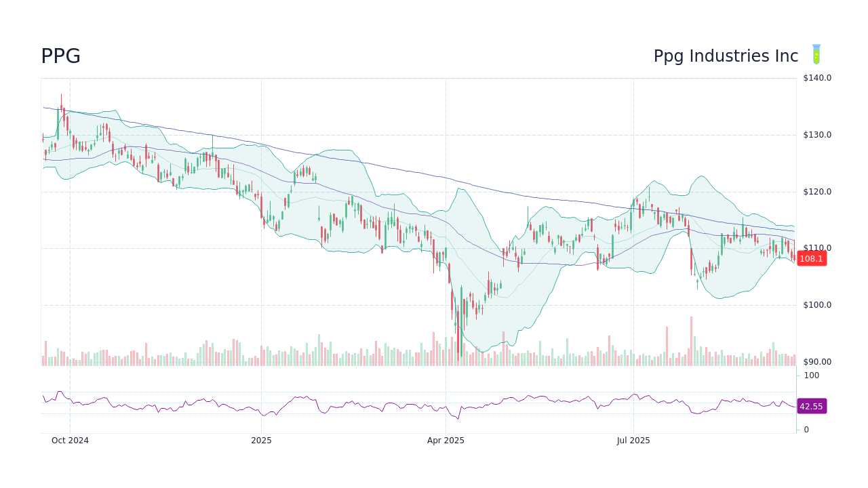Click the 0 label below the RSI panel

click(806, 429)
